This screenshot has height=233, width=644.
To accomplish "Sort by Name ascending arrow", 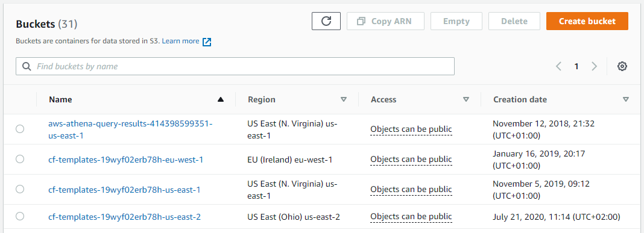I will click(x=221, y=99).
